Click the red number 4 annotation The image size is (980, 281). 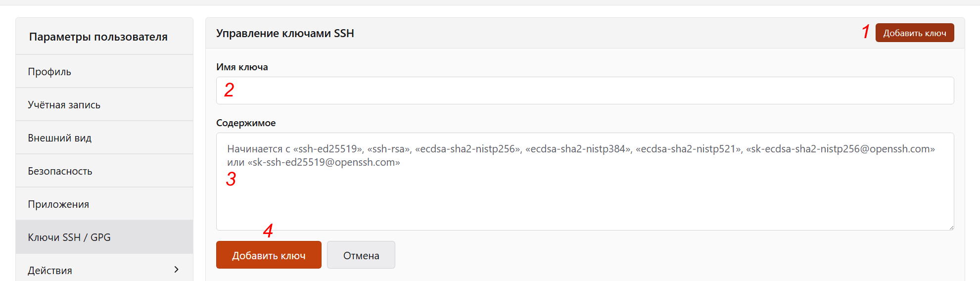pos(268,231)
